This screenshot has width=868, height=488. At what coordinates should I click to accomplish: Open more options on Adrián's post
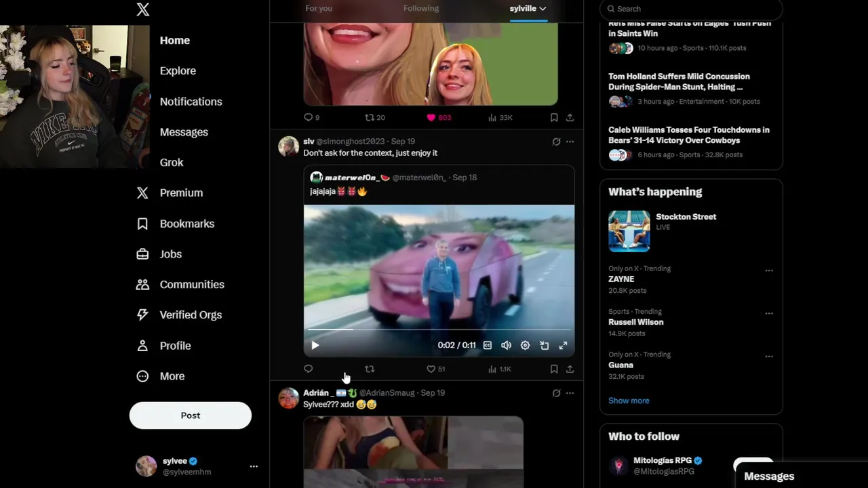tap(570, 393)
